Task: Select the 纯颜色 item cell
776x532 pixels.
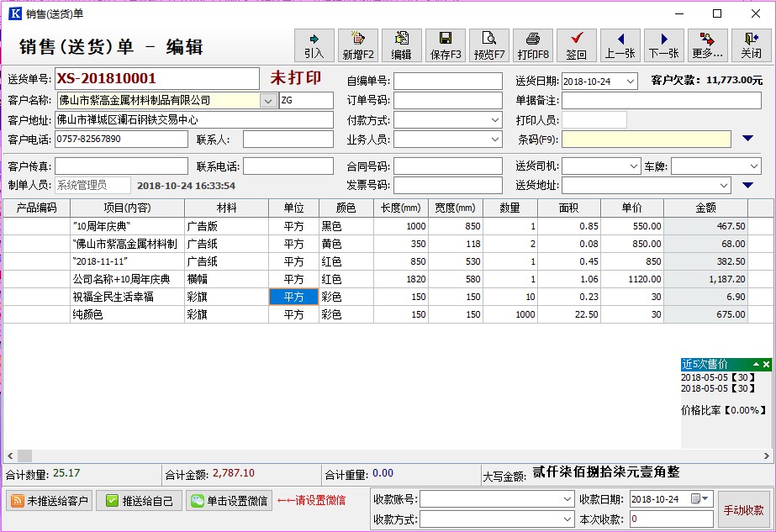Action: 127,314
